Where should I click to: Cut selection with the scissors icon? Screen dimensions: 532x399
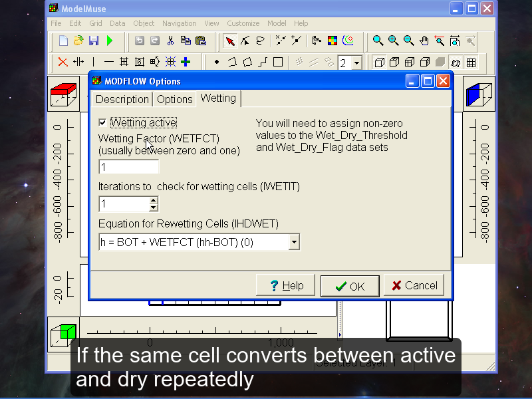click(x=170, y=41)
